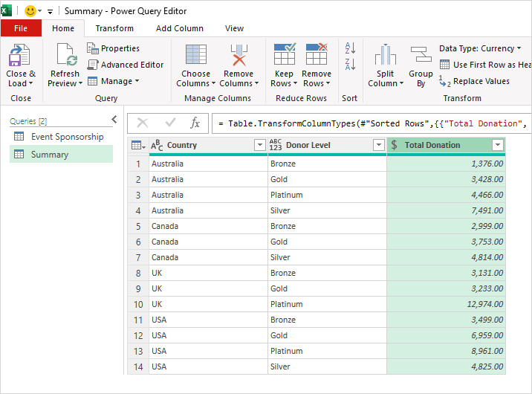
Task: Click the Refresh Preview icon
Action: (x=67, y=54)
